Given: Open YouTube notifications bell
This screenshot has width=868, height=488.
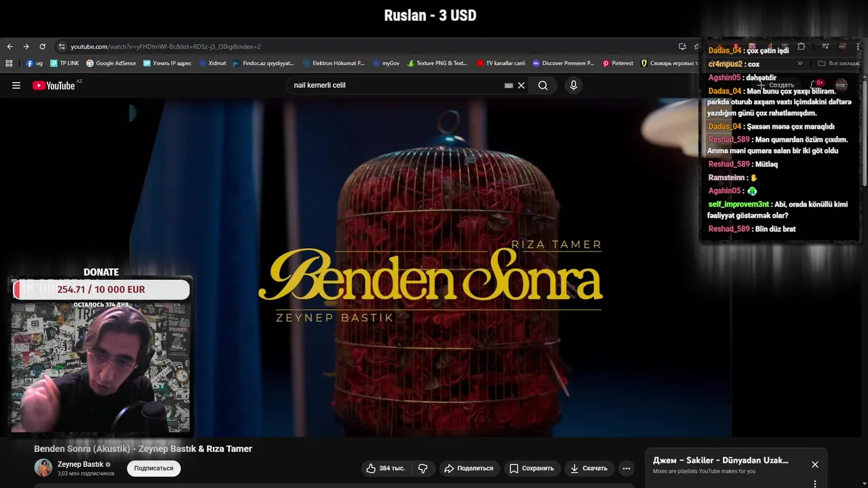Looking at the screenshot, I should [x=817, y=85].
